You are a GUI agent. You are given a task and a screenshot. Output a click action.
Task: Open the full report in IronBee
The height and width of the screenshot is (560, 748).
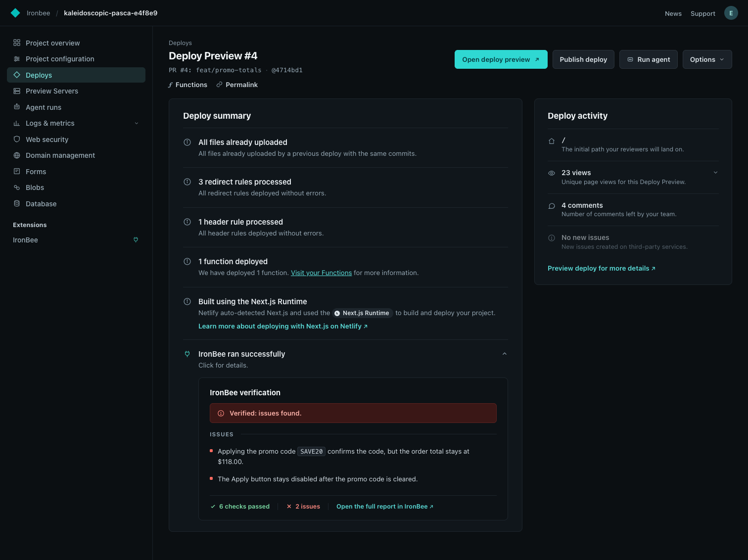pyautogui.click(x=385, y=507)
